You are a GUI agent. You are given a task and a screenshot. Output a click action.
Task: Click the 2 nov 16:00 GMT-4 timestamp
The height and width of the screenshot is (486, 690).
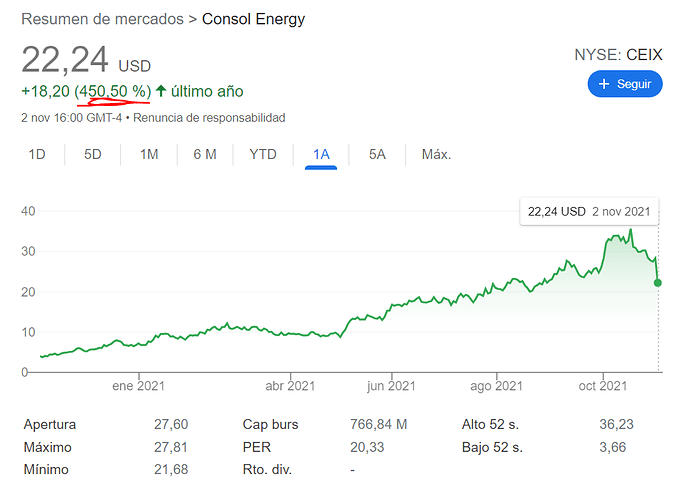point(71,118)
